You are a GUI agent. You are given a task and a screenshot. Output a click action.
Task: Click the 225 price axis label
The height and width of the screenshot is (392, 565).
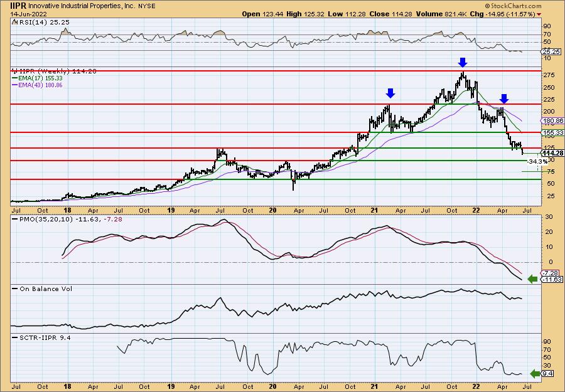(549, 99)
